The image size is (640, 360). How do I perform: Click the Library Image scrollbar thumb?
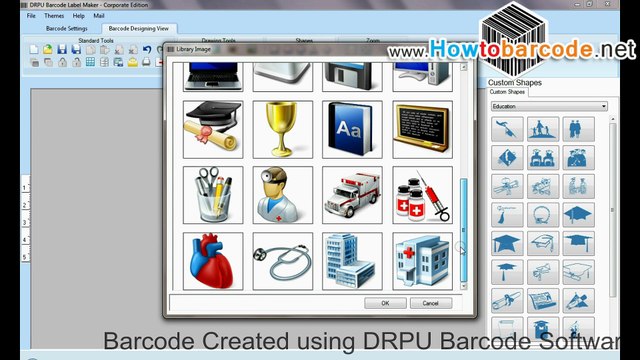click(463, 229)
